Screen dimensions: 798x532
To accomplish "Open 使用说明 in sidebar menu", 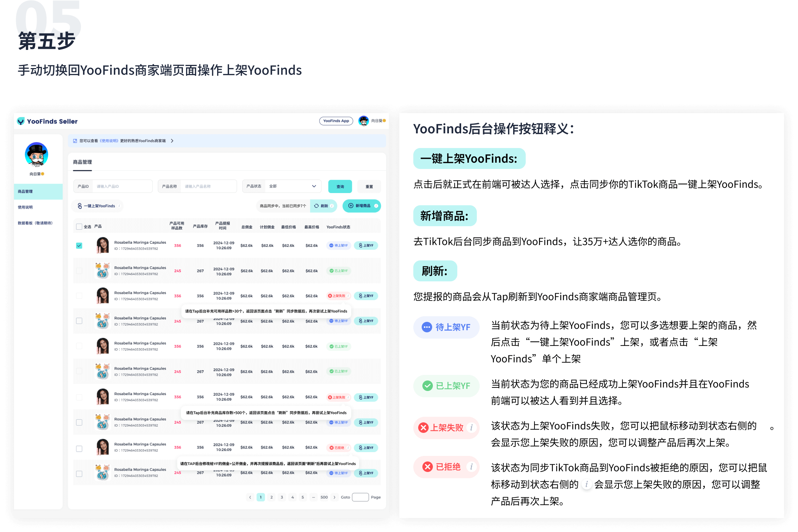I will click(x=25, y=207).
